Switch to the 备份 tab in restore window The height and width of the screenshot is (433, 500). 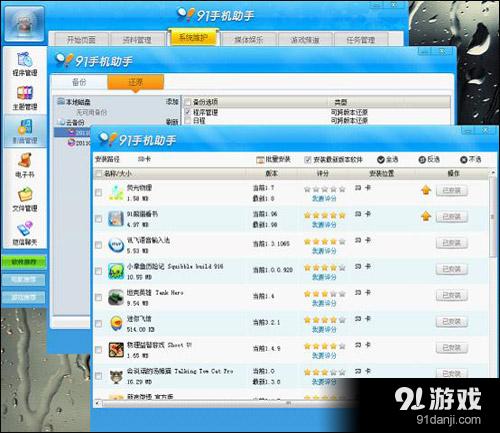pyautogui.click(x=79, y=82)
